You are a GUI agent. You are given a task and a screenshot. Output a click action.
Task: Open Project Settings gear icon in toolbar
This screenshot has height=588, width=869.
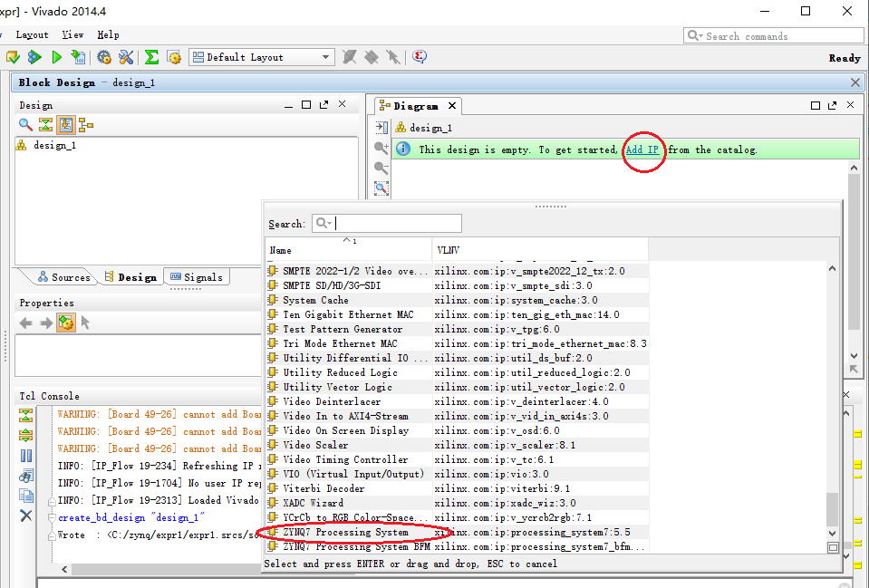(104, 57)
